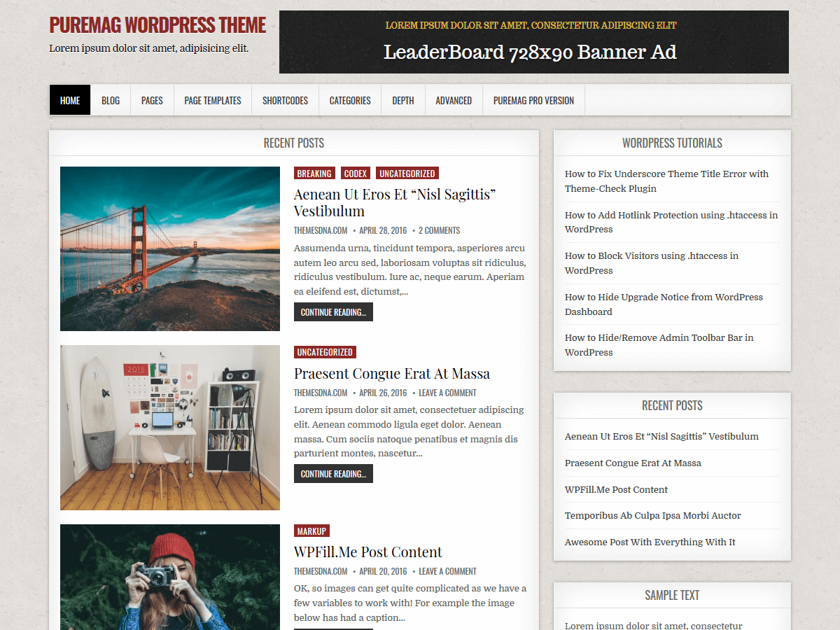Viewport: 840px width, 630px height.
Task: Expand the SHORTCODES navigation dropdown
Action: click(x=285, y=100)
